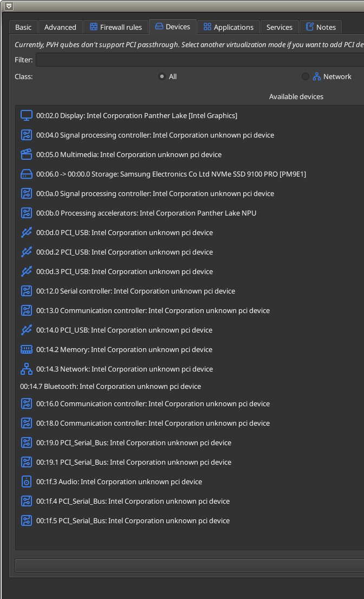Click the Panther Lake NPU accelerator icon
The height and width of the screenshot is (599, 364).
pos(27,213)
